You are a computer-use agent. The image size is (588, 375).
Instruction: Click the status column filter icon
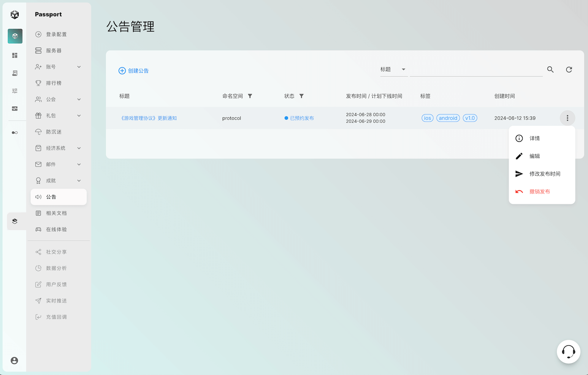(301, 96)
